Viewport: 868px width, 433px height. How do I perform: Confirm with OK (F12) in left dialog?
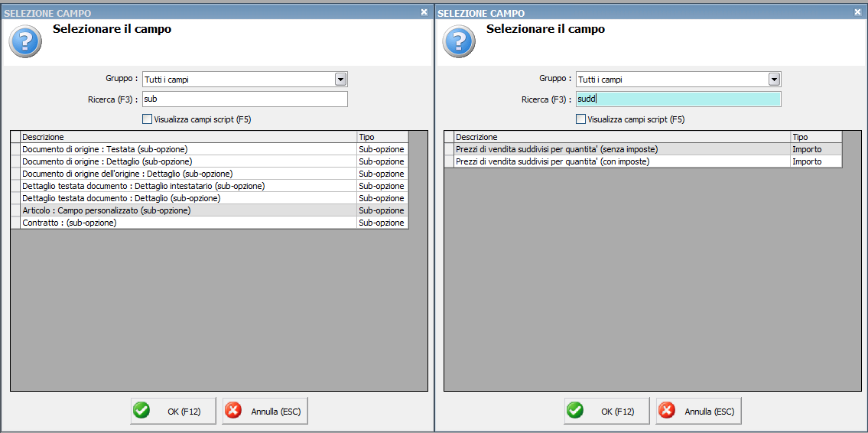click(x=174, y=411)
